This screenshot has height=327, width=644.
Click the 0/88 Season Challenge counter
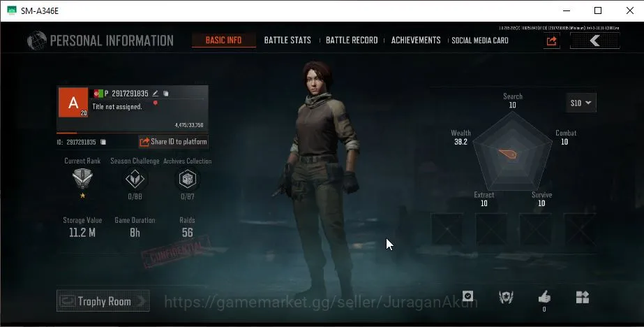[x=135, y=196]
